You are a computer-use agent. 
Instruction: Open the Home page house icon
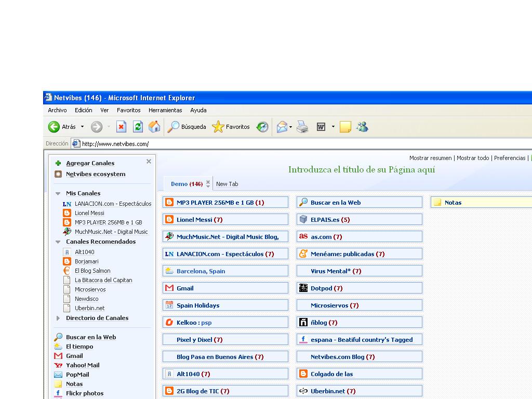154,127
